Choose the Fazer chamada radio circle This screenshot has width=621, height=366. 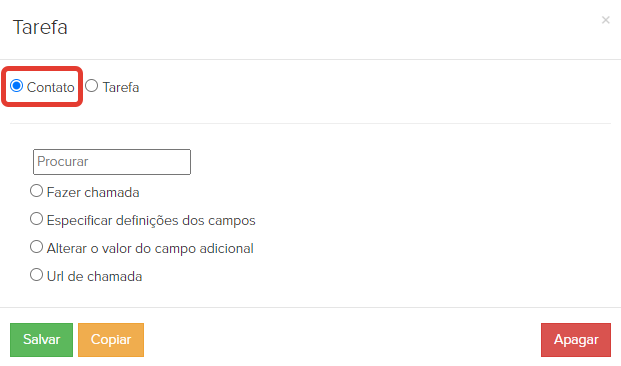pyautogui.click(x=36, y=191)
